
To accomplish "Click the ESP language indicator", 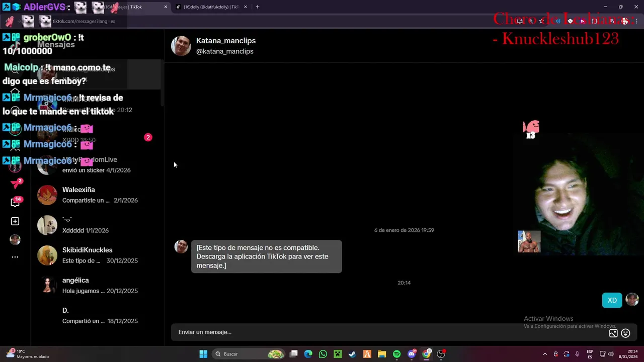I will [590, 354].
